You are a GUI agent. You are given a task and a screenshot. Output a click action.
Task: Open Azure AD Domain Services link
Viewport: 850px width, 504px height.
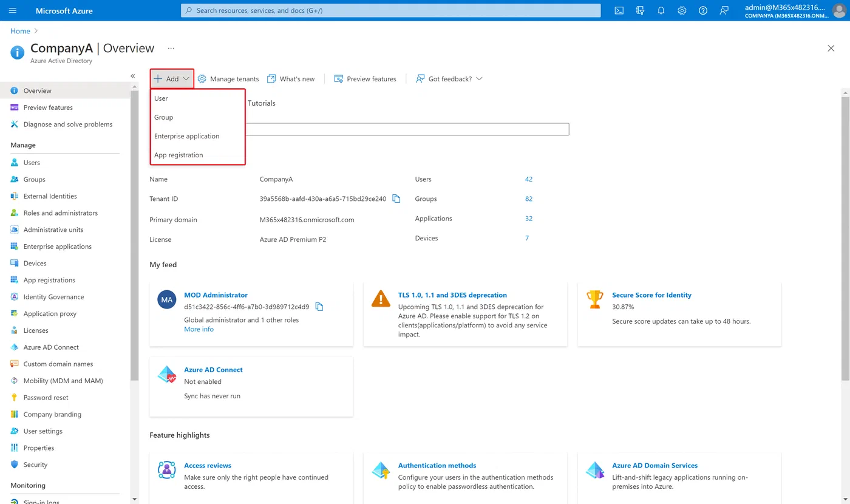tap(654, 466)
